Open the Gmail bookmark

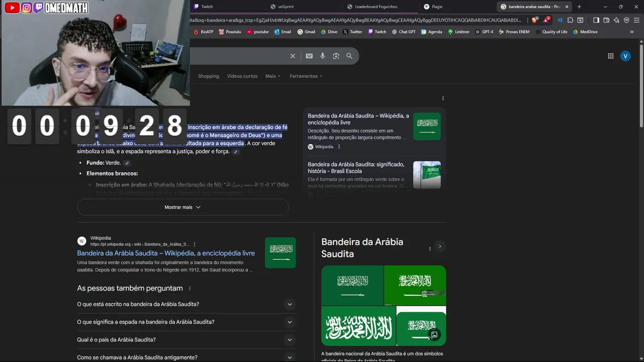pos(306,32)
